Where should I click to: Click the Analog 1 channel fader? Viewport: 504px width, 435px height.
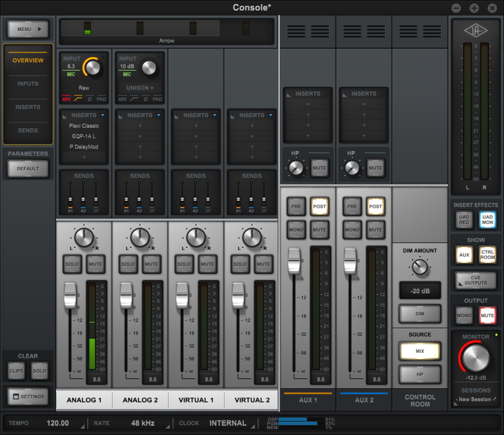click(x=70, y=296)
